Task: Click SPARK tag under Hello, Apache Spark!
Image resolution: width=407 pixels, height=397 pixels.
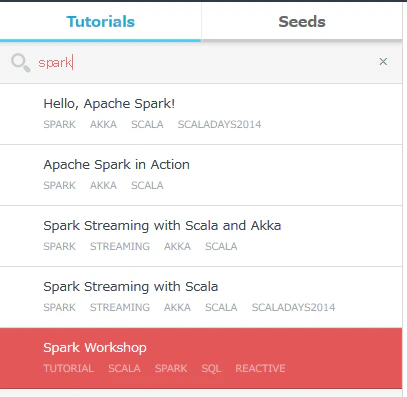Action: [59, 124]
